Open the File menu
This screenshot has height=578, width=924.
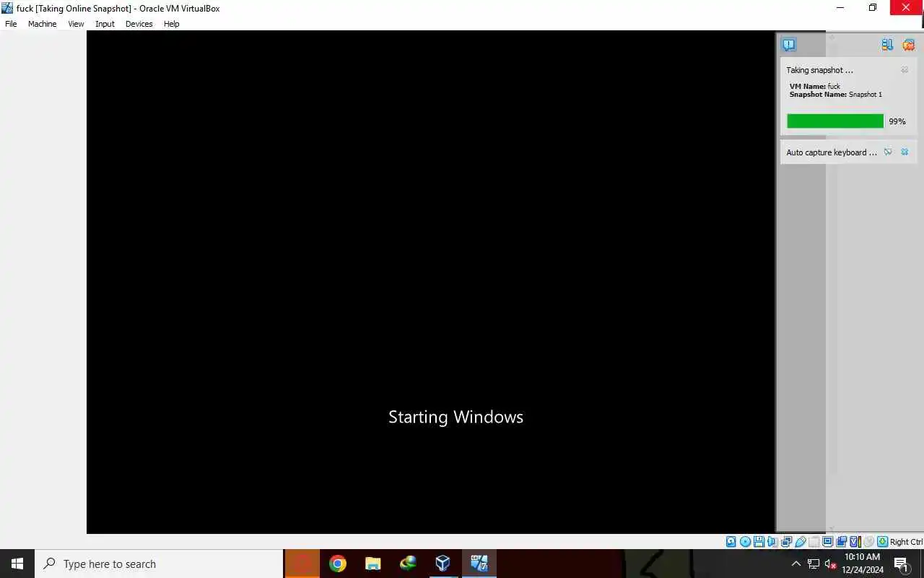(x=11, y=24)
